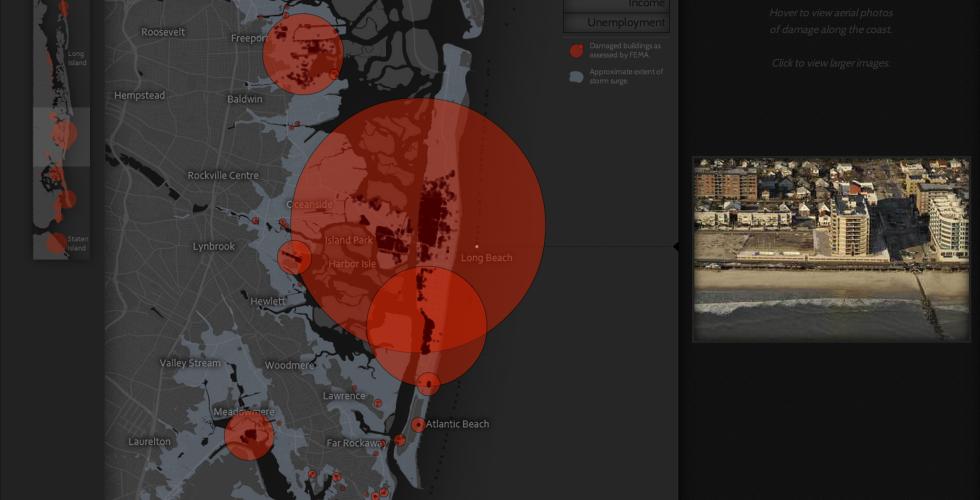Click the 'Damaged buildings as assessed by FEMA' legend text
Image resolution: width=980 pixels, height=500 pixels.
click(x=626, y=50)
